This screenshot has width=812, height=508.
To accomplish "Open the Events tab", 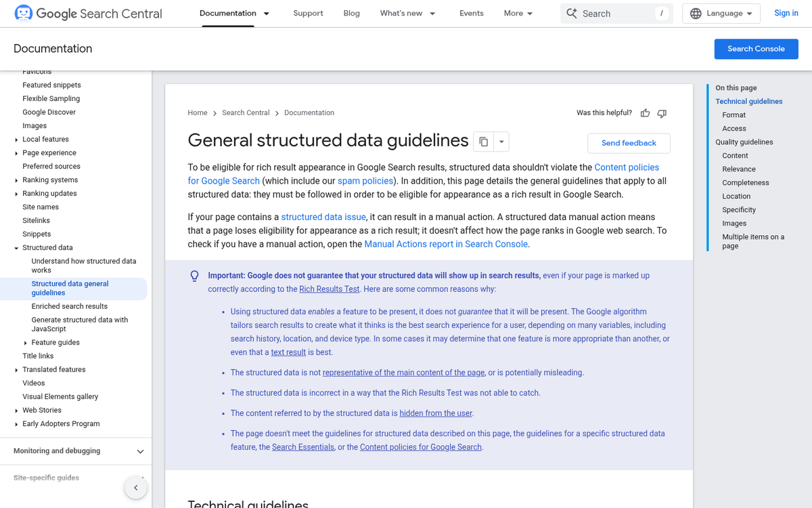I will [x=471, y=14].
